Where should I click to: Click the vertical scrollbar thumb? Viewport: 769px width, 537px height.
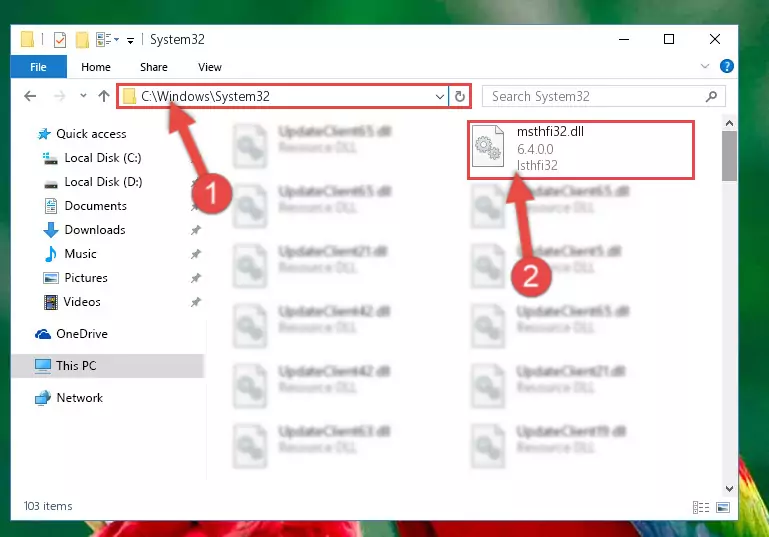pos(729,156)
